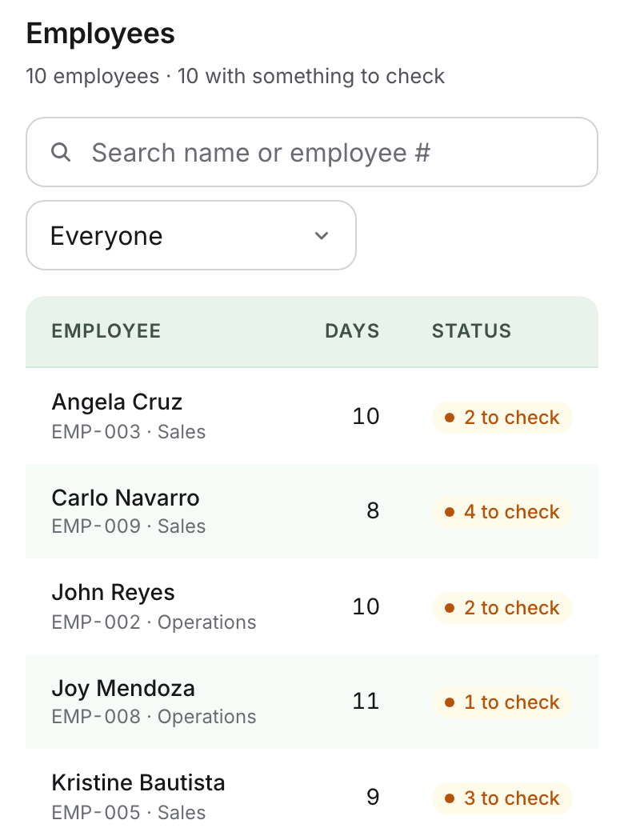The image size is (624, 840).
Task: Sort by the STATUS column header
Action: [471, 331]
